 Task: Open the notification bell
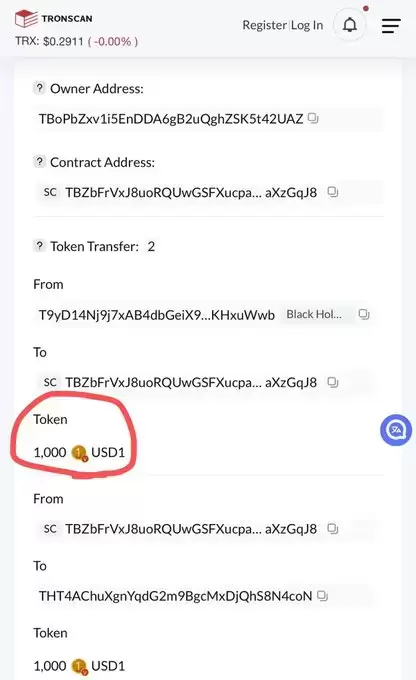click(x=350, y=25)
